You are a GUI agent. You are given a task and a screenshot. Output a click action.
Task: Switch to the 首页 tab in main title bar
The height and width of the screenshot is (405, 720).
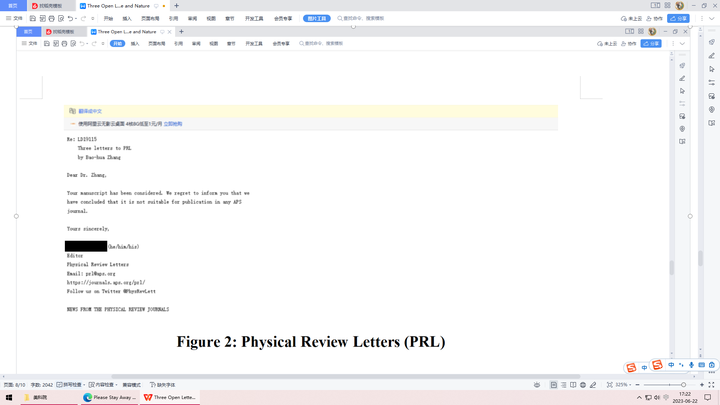[x=13, y=6]
